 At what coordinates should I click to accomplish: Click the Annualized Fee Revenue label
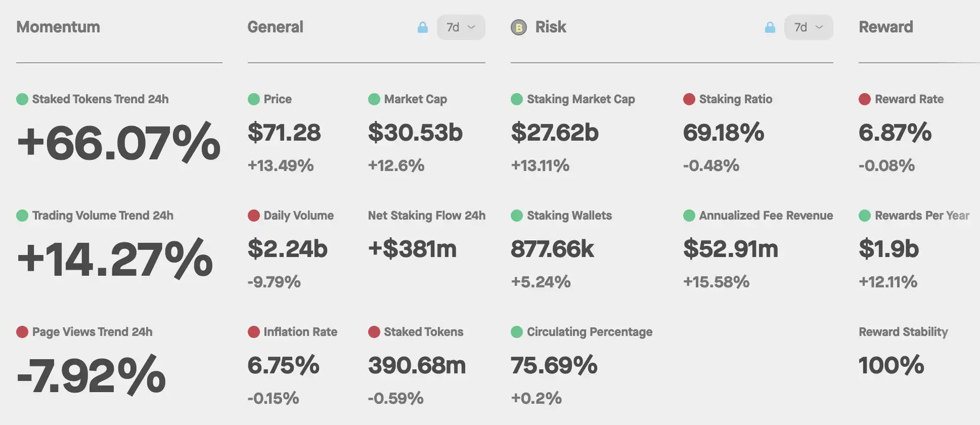[766, 216]
